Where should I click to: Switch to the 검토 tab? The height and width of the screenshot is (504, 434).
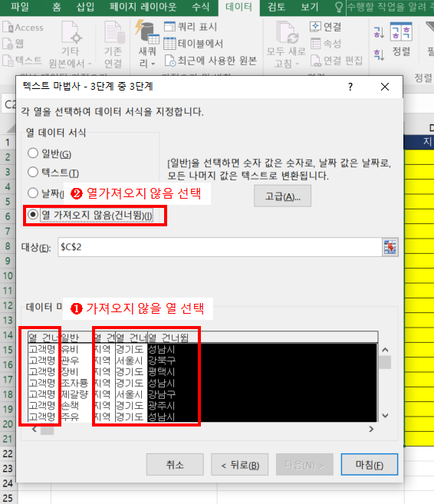(x=276, y=7)
